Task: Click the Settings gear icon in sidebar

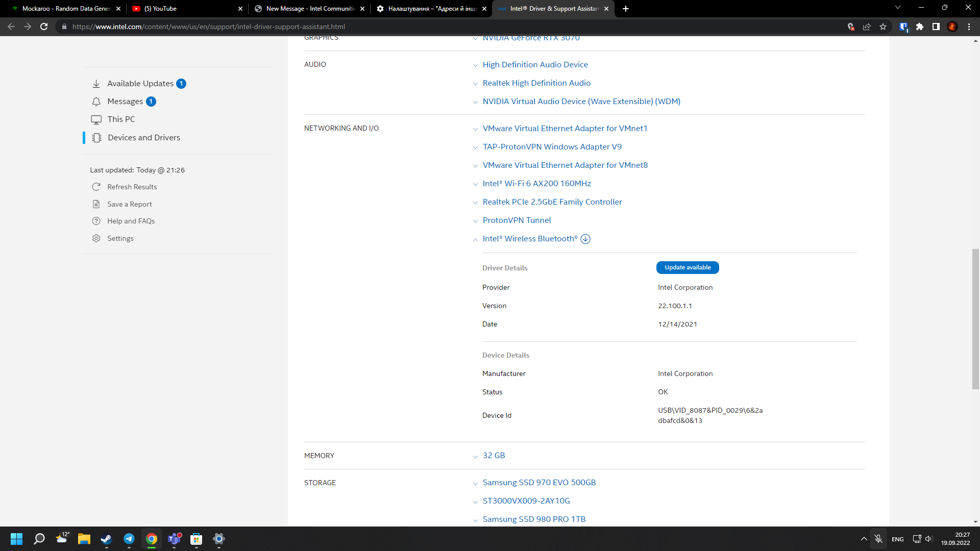Action: (96, 238)
